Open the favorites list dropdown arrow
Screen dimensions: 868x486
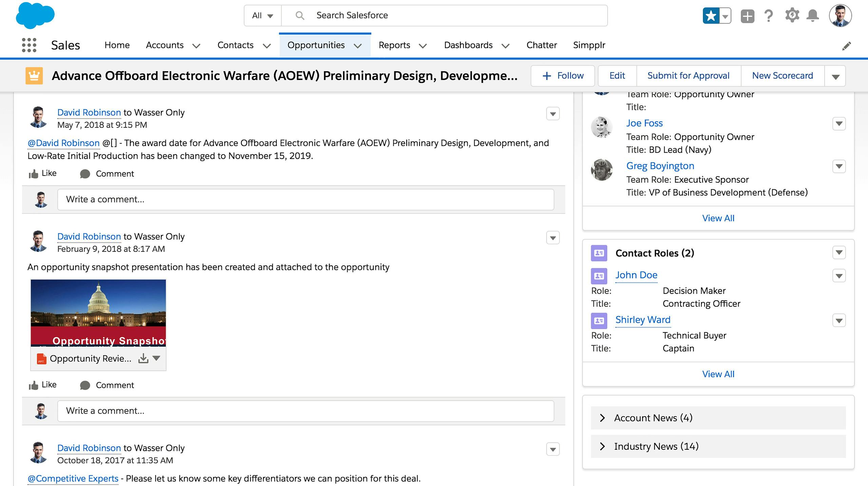725,16
